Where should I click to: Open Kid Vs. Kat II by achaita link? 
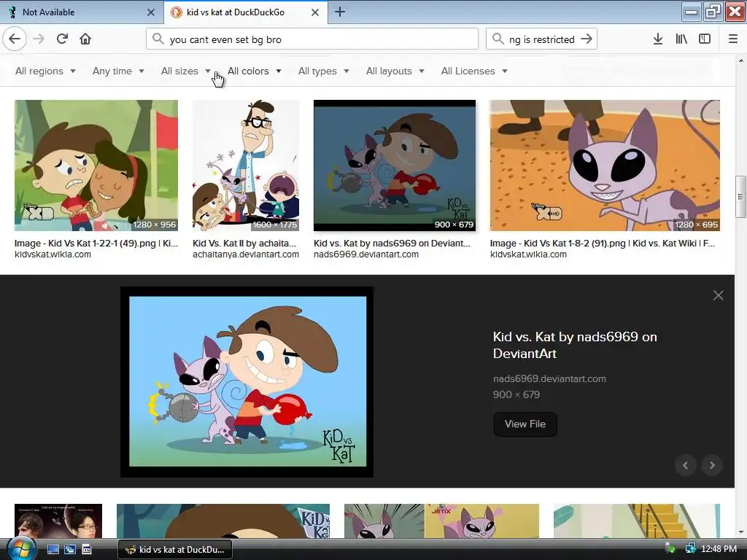click(244, 243)
